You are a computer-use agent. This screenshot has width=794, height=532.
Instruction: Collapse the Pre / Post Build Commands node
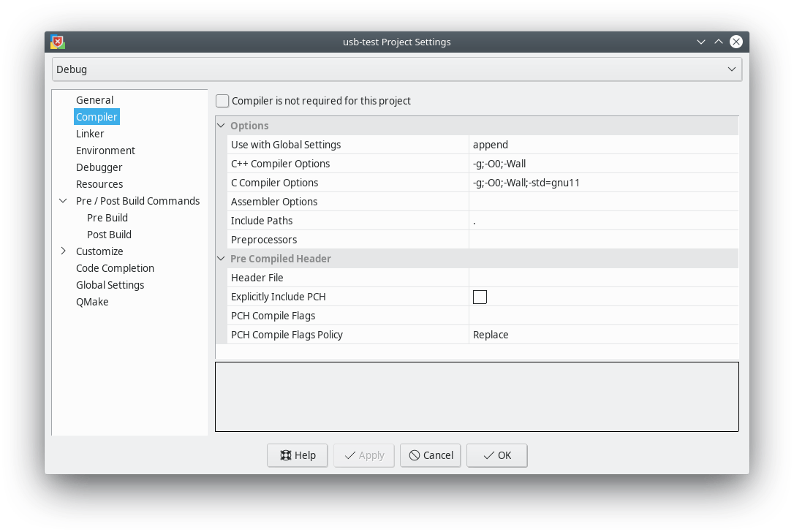click(x=63, y=200)
